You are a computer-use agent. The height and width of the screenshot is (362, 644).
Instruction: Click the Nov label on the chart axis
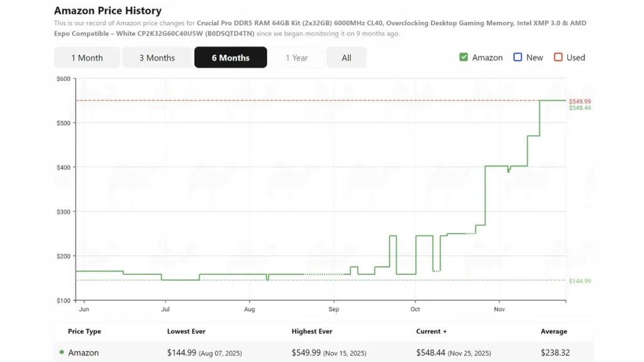pyautogui.click(x=499, y=309)
